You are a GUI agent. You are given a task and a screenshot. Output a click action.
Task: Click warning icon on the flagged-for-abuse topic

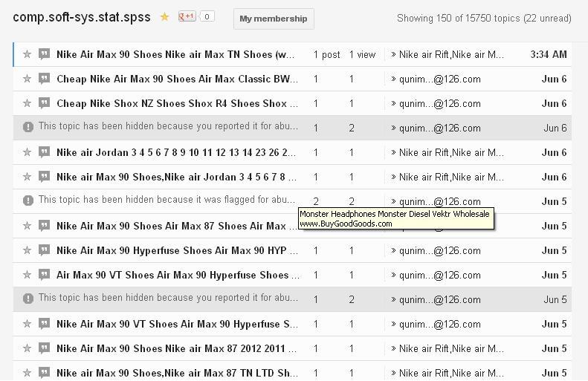28,201
